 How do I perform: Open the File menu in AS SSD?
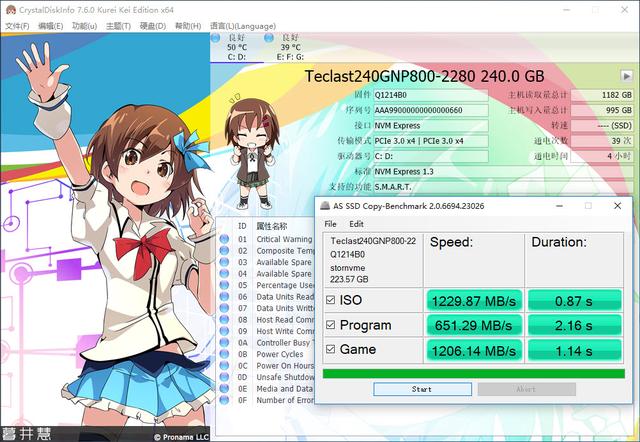(x=331, y=224)
